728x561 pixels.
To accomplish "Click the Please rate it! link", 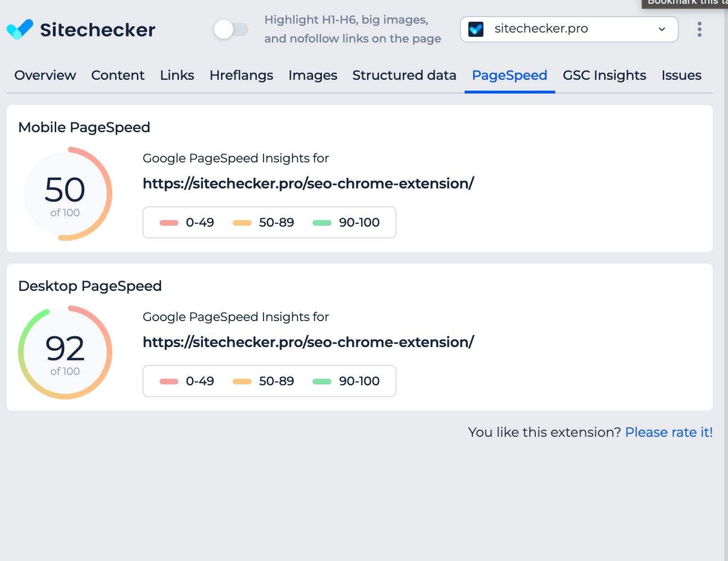I will click(x=669, y=432).
